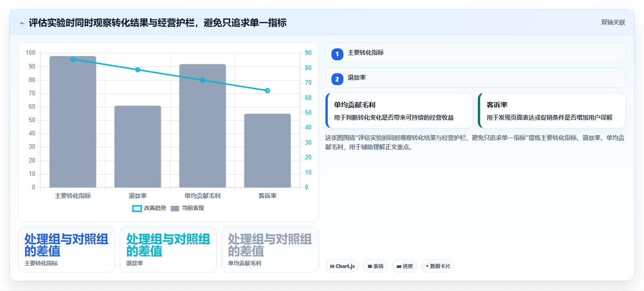The image size is (644, 291).
Task: Click the 客诉率 bar in chart
Action: click(x=267, y=151)
